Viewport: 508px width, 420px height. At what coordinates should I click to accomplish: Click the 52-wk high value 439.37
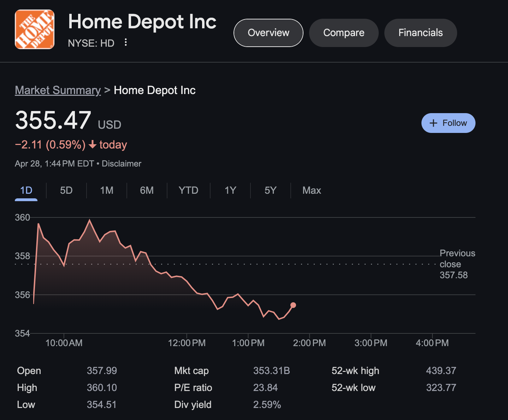(441, 371)
